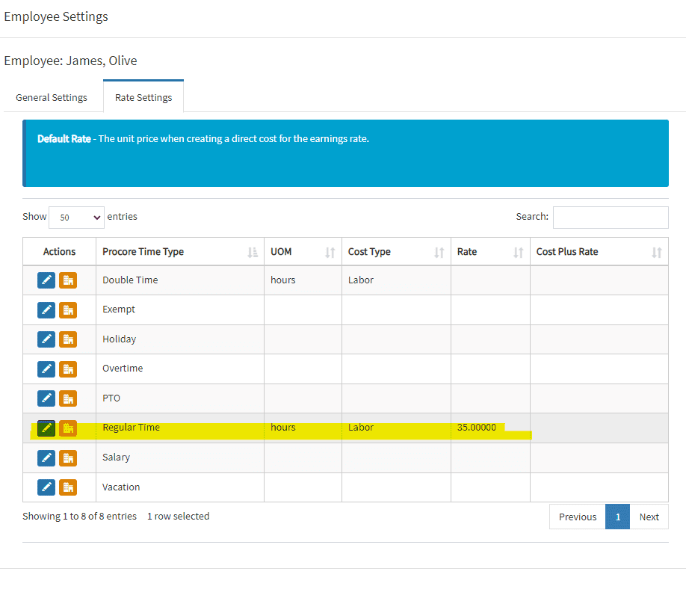Click into the Search input field
The width and height of the screenshot is (686, 616).
click(x=610, y=218)
